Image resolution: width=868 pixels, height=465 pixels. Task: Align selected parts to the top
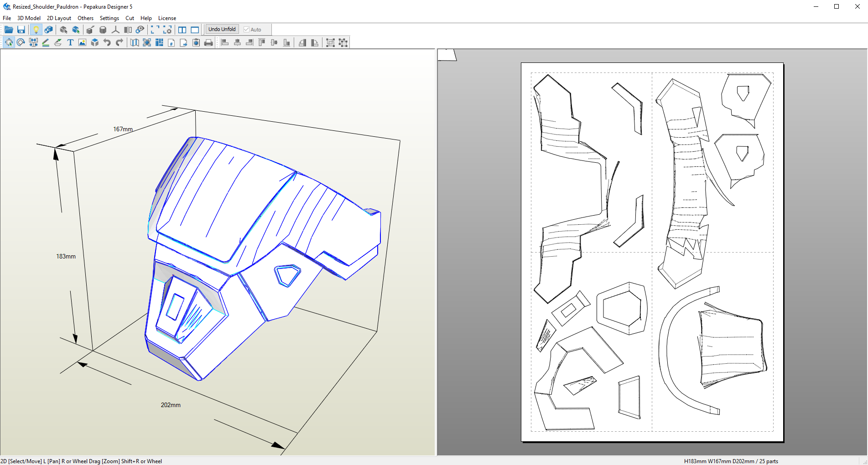pos(262,42)
